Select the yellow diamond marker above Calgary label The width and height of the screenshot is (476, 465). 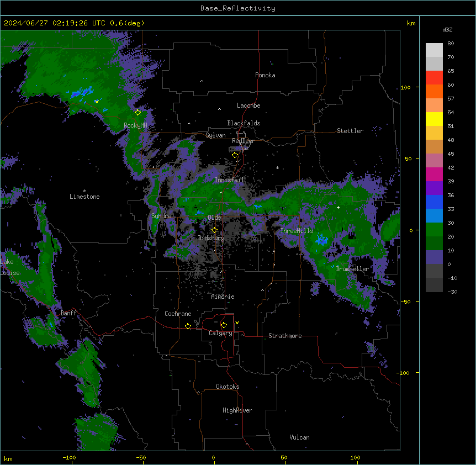tap(224, 325)
